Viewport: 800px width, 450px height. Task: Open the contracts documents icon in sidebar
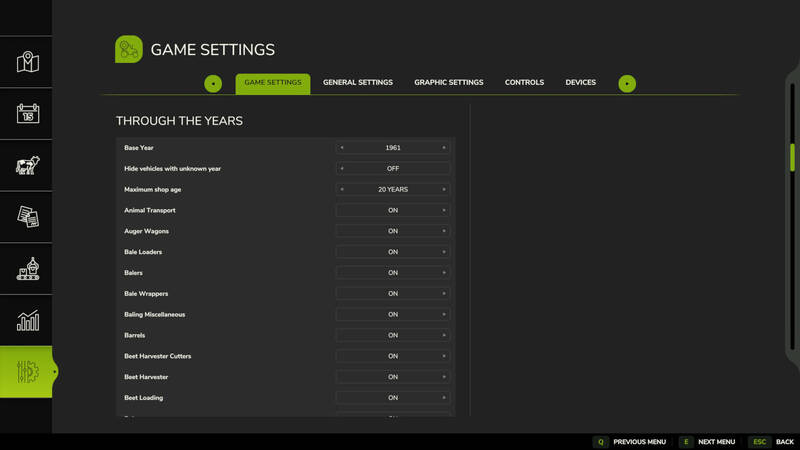(28, 217)
